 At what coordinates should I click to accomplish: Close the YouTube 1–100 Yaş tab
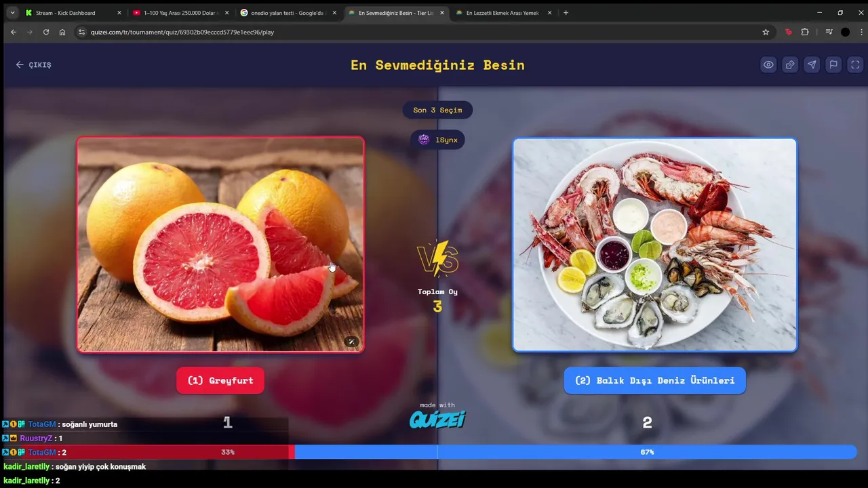pyautogui.click(x=226, y=13)
